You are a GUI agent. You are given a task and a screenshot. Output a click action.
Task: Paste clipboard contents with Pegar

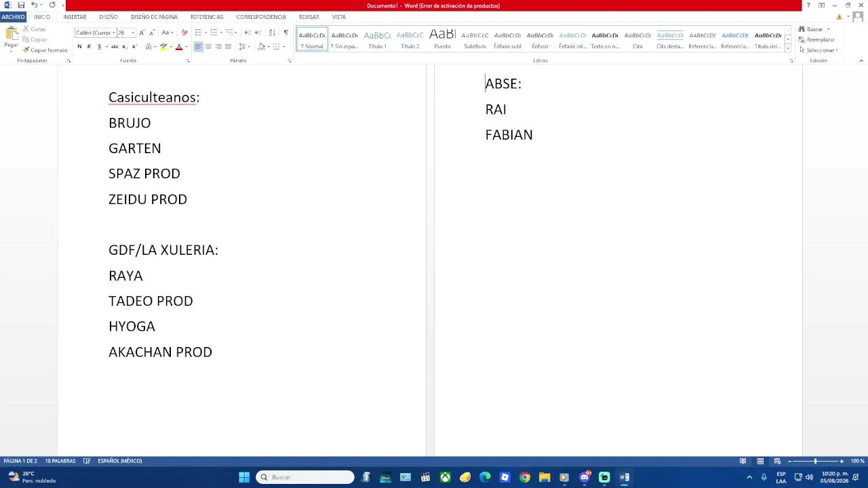click(x=11, y=38)
